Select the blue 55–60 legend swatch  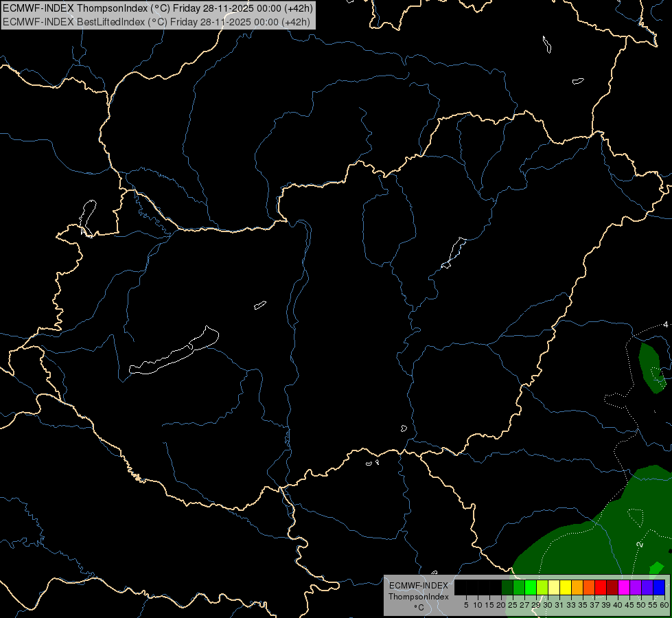pyautogui.click(x=659, y=588)
